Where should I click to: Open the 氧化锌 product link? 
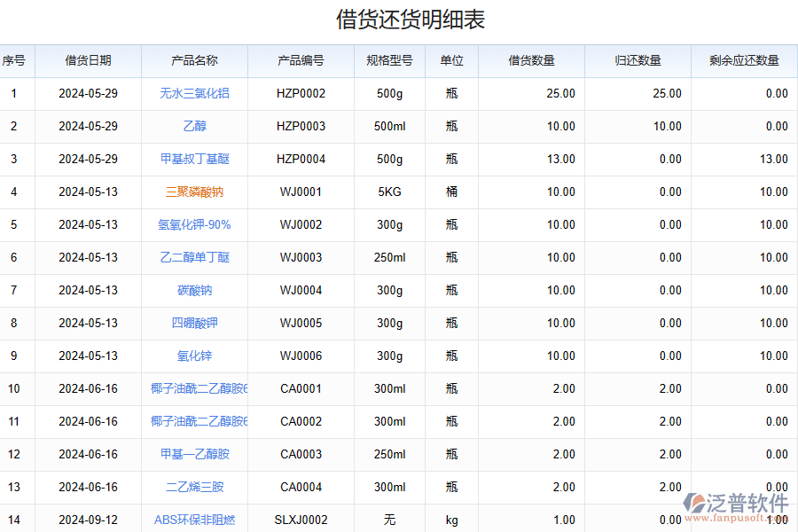[x=197, y=356]
